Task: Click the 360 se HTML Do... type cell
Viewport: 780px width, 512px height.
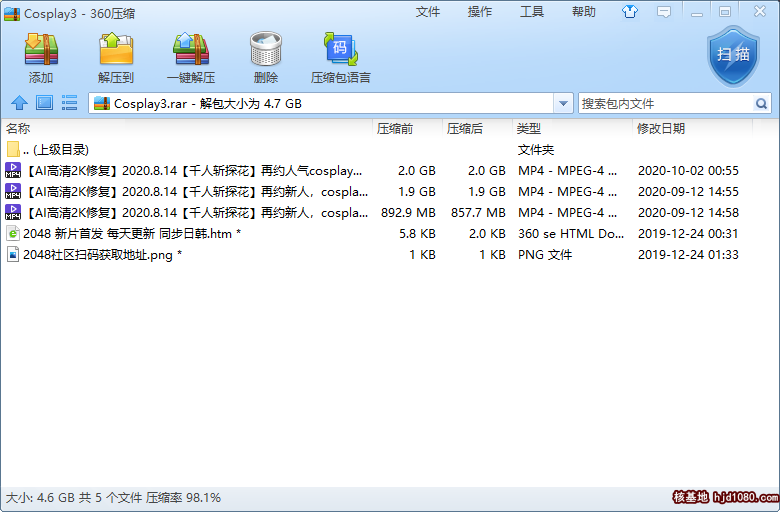Action: tap(571, 233)
